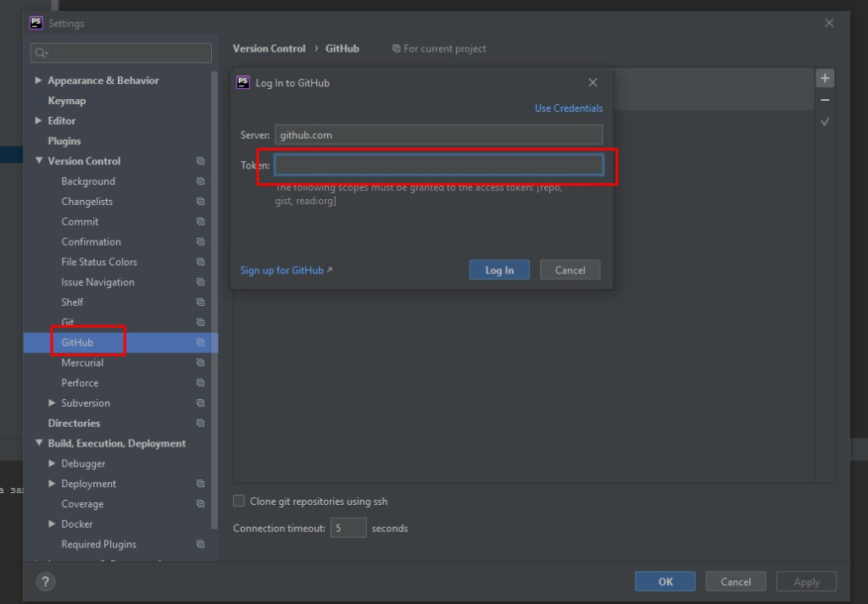Click the Settings search box
Image resolution: width=868 pixels, height=604 pixels.
coord(120,53)
